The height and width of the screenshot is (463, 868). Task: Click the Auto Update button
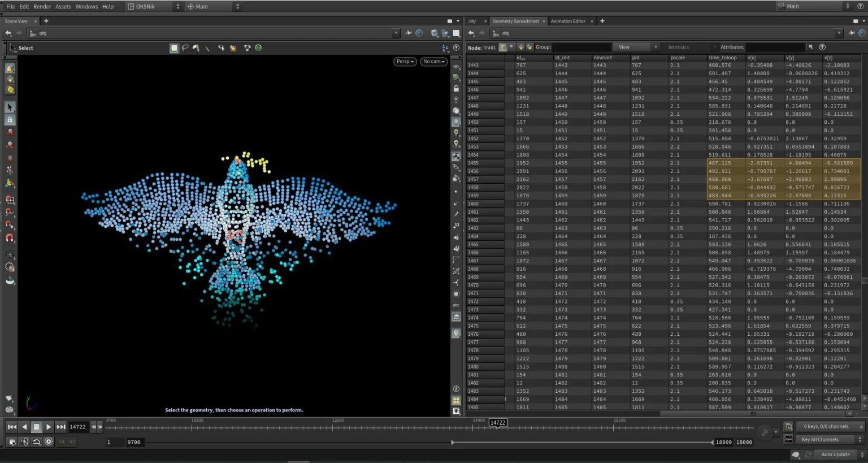coord(835,455)
